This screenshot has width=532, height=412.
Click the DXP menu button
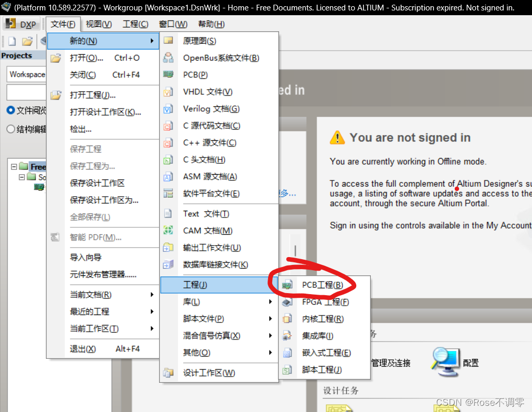(21, 24)
